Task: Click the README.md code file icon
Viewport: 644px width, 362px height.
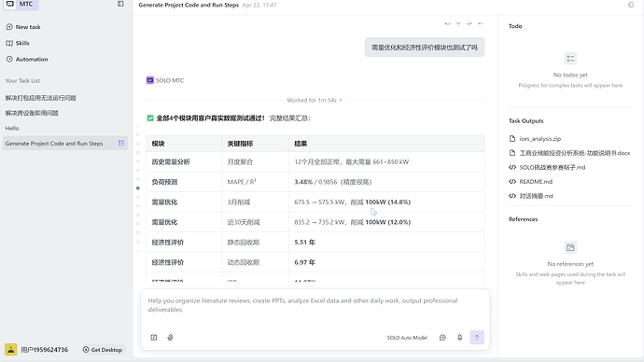Action: (x=512, y=182)
